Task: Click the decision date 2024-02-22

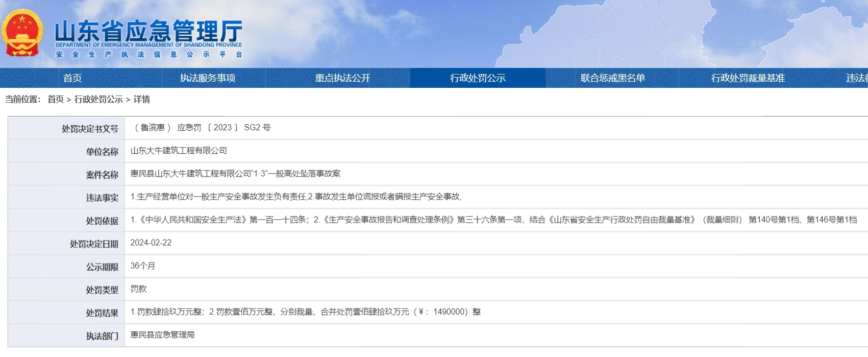Action: [x=151, y=243]
